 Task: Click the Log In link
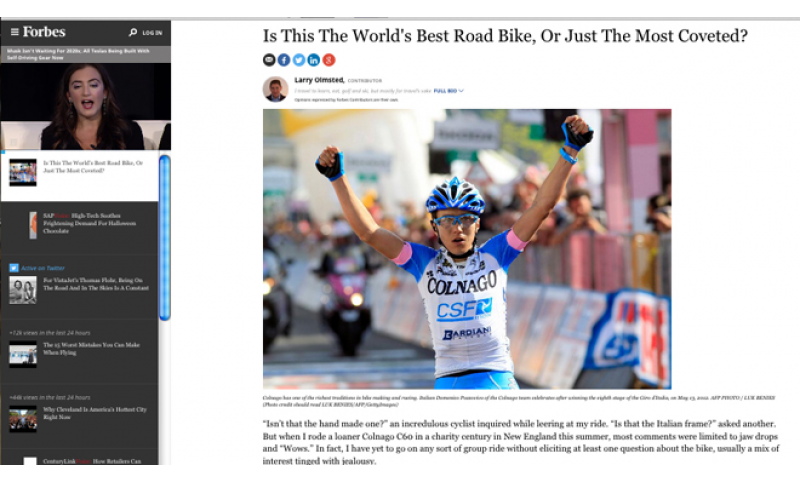[x=152, y=33]
